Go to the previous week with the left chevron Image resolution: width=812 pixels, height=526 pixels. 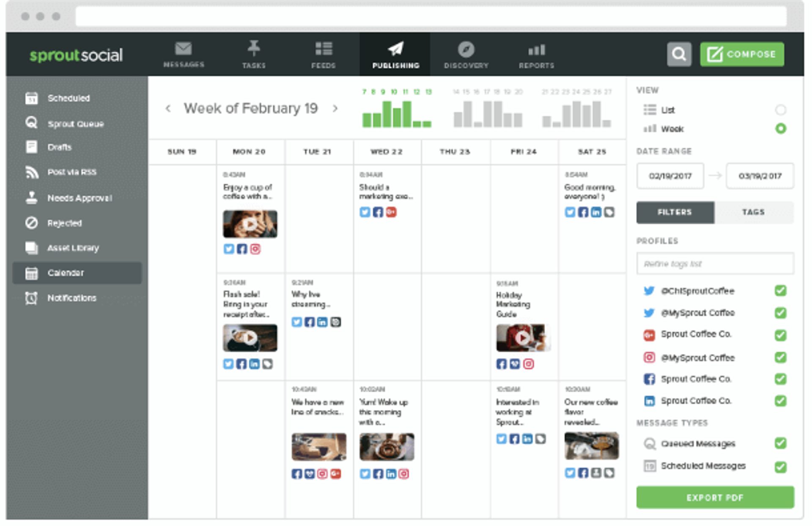(168, 109)
